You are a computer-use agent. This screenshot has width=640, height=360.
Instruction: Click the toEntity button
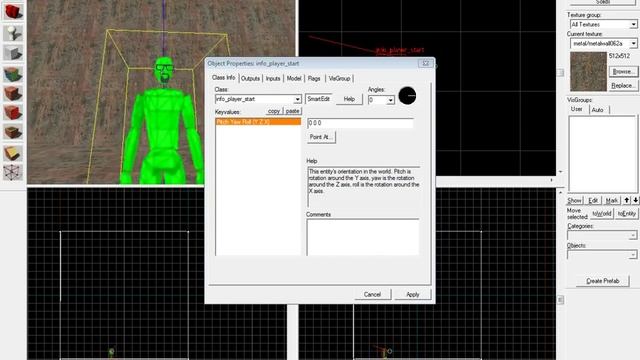click(627, 213)
